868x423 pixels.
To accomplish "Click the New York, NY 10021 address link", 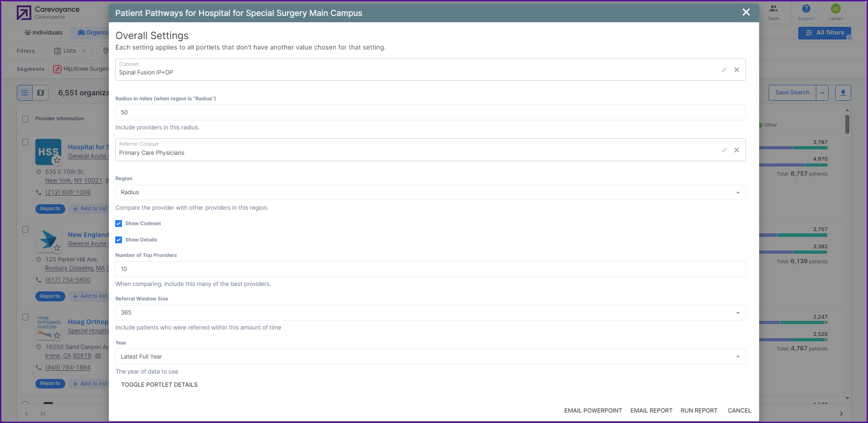I will [x=73, y=181].
